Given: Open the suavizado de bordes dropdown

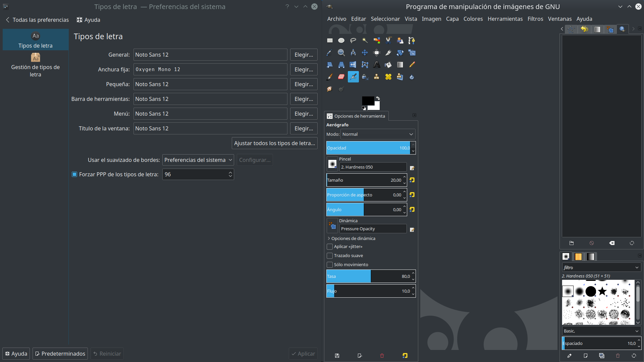Looking at the screenshot, I should [x=198, y=160].
